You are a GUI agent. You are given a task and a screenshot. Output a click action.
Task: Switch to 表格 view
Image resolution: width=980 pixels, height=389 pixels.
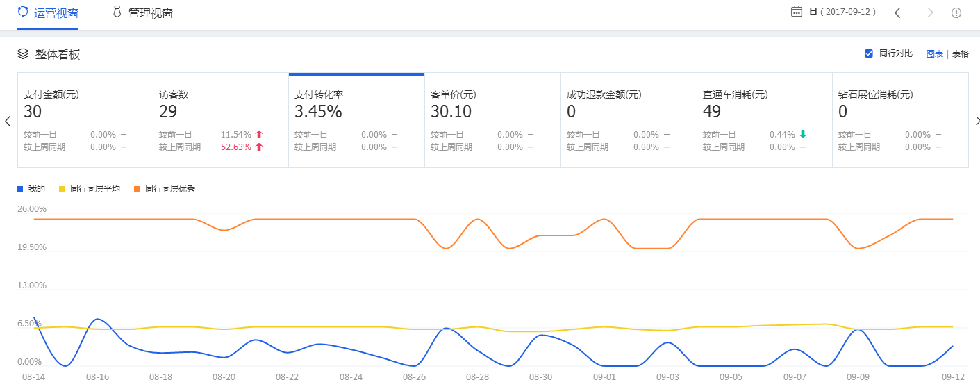(960, 54)
